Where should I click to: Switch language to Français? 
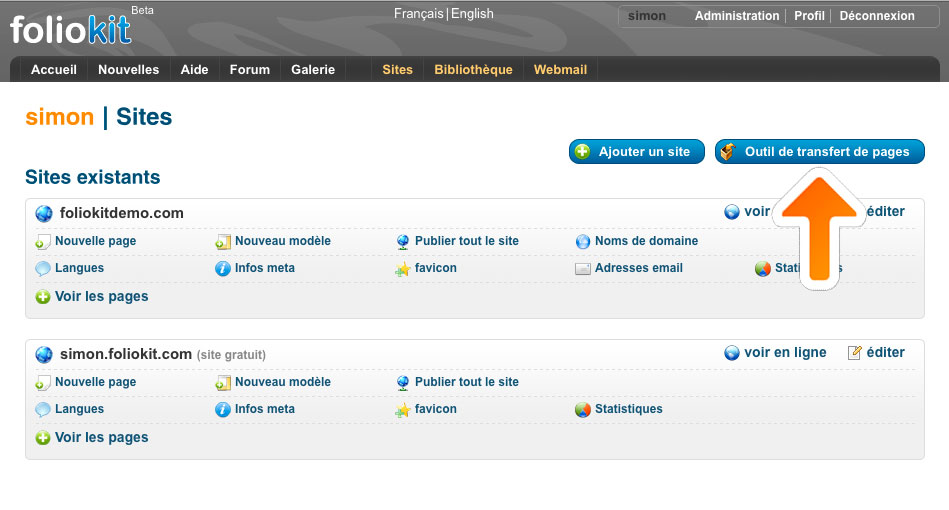(419, 14)
